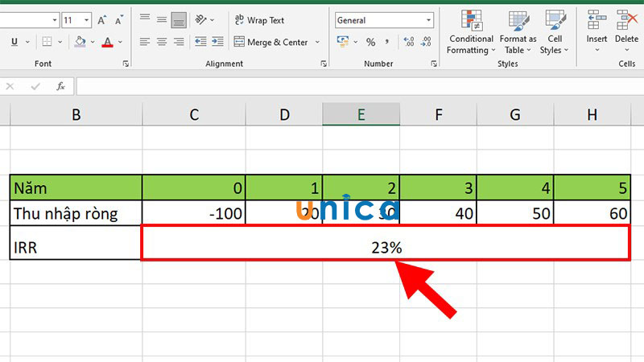The height and width of the screenshot is (362, 644).
Task: Select the cell with value 50
Action: (515, 213)
